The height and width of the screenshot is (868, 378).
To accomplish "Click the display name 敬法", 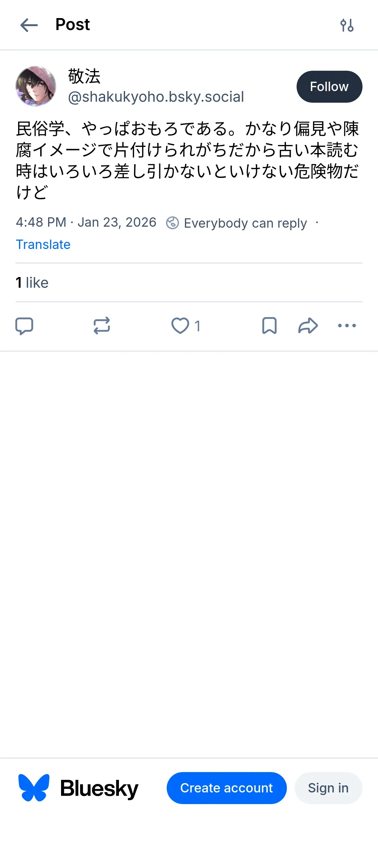I will click(x=84, y=76).
